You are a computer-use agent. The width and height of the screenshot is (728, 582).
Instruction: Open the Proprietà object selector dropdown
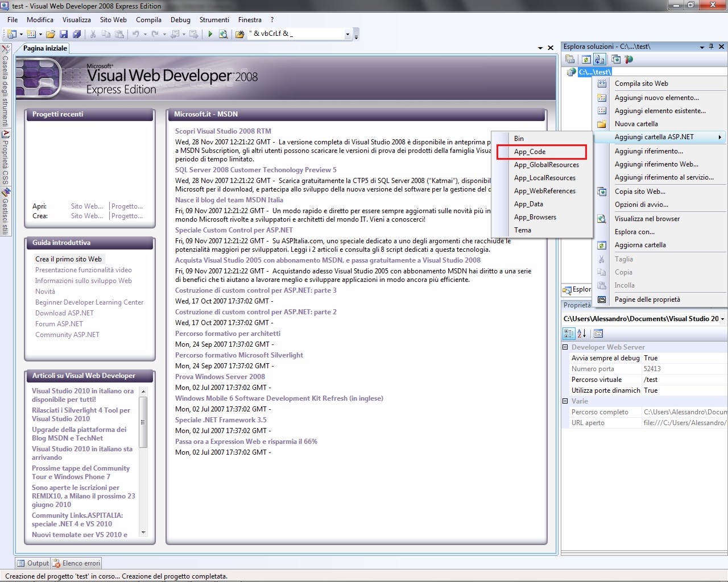point(722,319)
